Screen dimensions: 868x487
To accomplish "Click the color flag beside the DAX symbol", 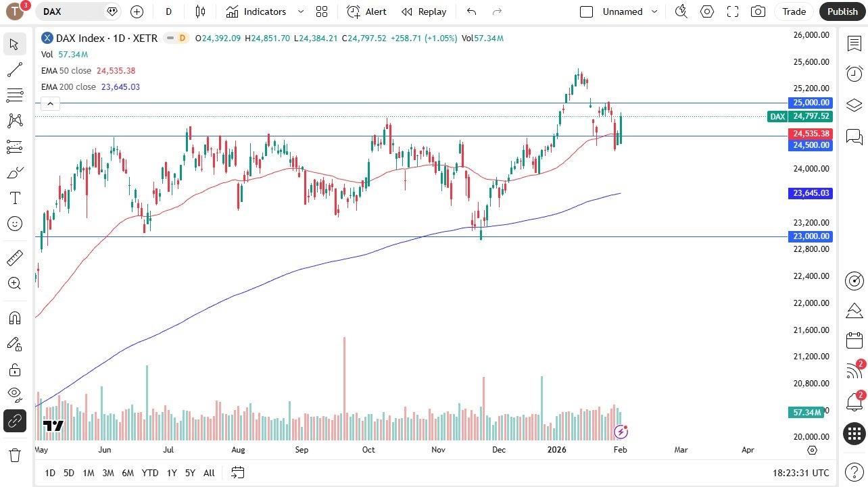I will [112, 11].
